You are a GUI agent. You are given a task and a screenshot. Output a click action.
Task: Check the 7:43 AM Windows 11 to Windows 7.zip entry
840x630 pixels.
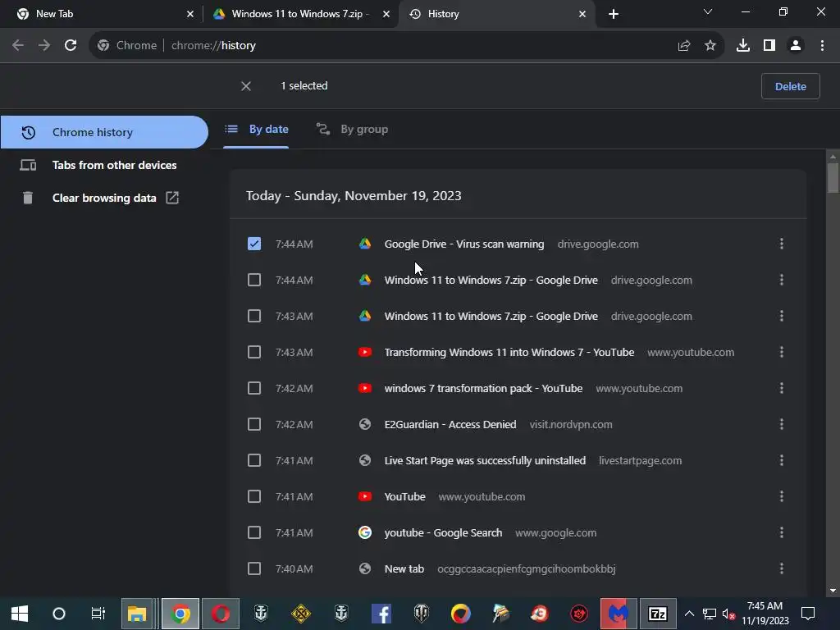coord(254,316)
